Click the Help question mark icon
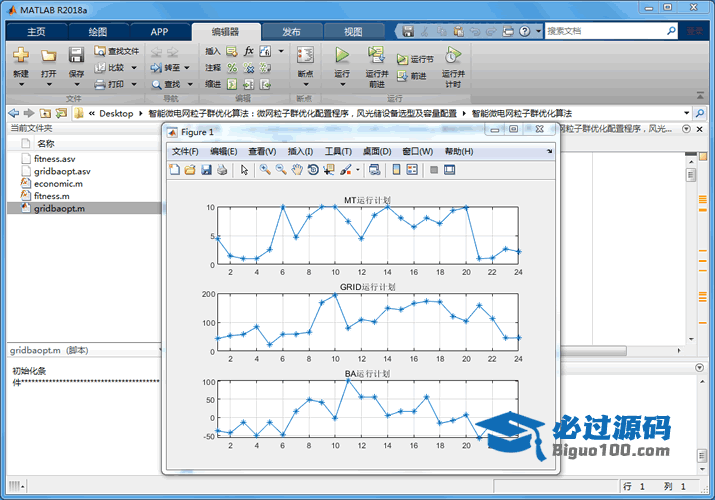715x500 pixels. click(x=525, y=31)
